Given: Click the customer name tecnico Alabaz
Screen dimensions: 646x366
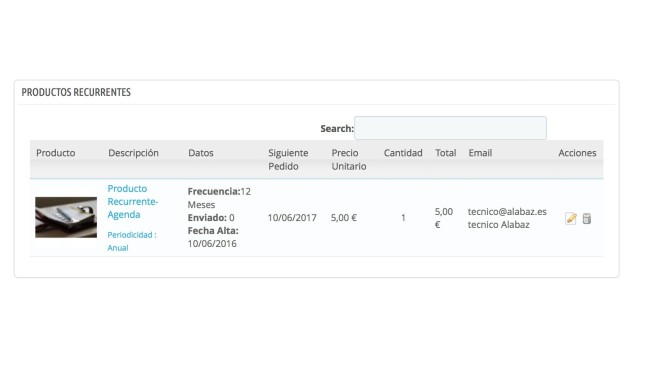Looking at the screenshot, I should [499, 225].
